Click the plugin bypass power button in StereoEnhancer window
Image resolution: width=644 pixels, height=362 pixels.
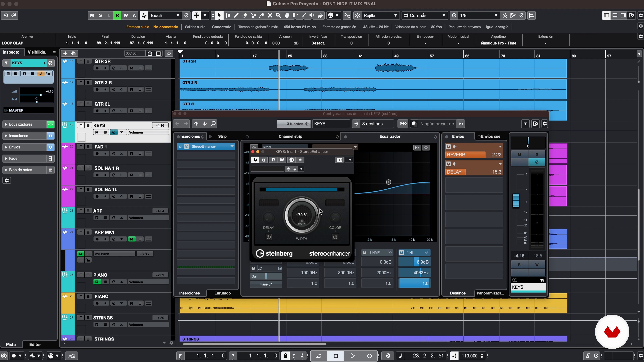pos(255,160)
